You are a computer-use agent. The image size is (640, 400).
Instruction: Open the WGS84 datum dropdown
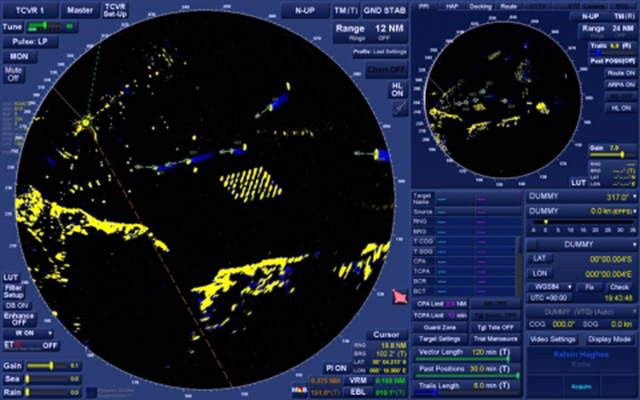546,286
